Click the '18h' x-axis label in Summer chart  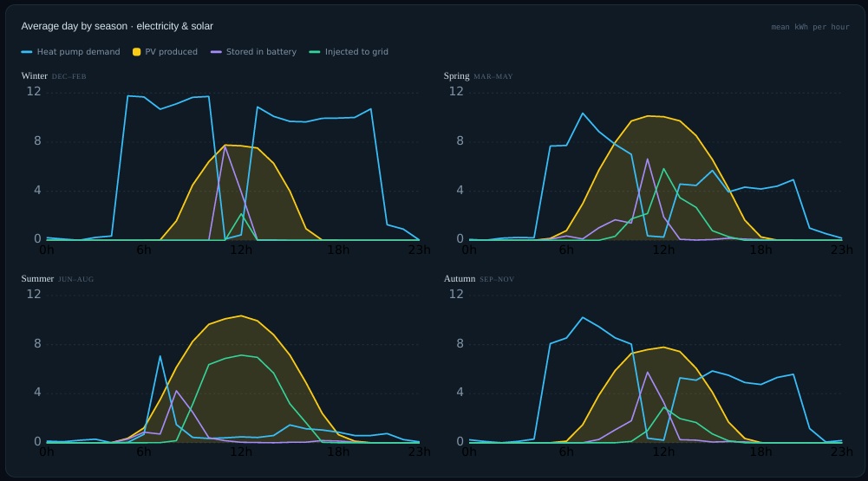[x=338, y=452]
